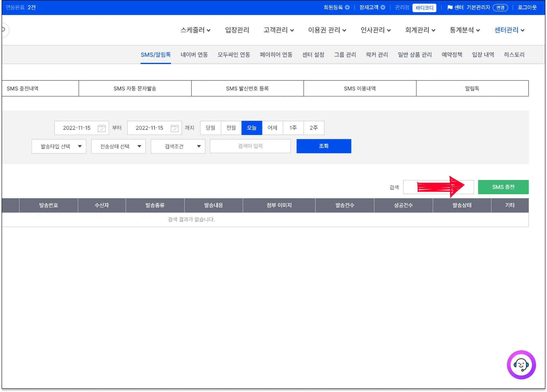Select the 당월 date range option

pyautogui.click(x=210, y=128)
